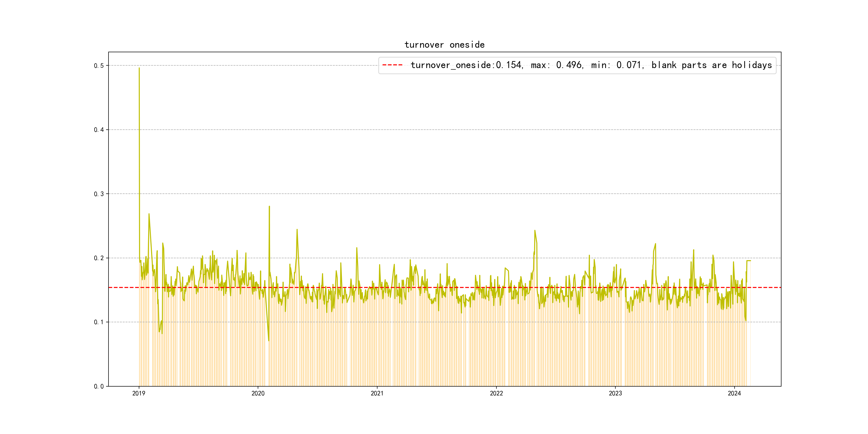Click the 0.1 y-axis tick label
This screenshot has height=434, width=868.
pyautogui.click(x=99, y=322)
